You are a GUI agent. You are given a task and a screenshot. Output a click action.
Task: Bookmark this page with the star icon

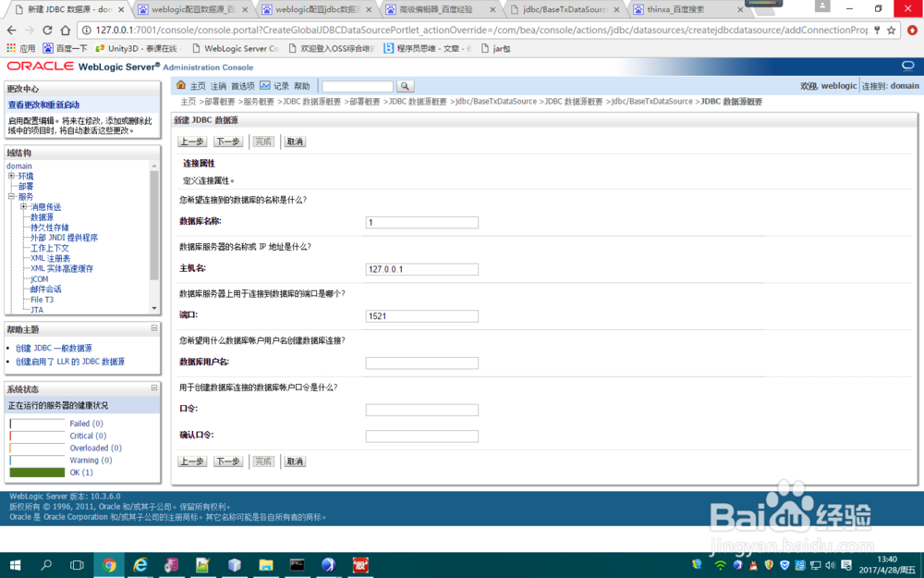tap(891, 31)
